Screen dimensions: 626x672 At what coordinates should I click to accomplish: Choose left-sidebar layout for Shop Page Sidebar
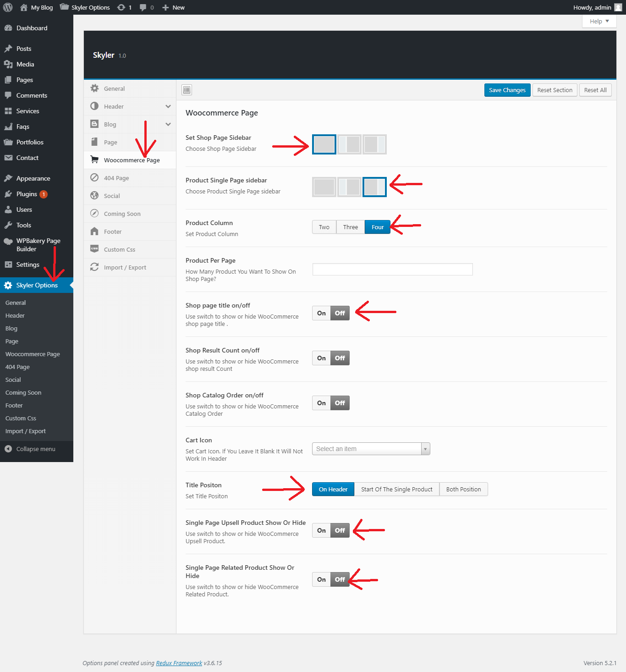349,144
